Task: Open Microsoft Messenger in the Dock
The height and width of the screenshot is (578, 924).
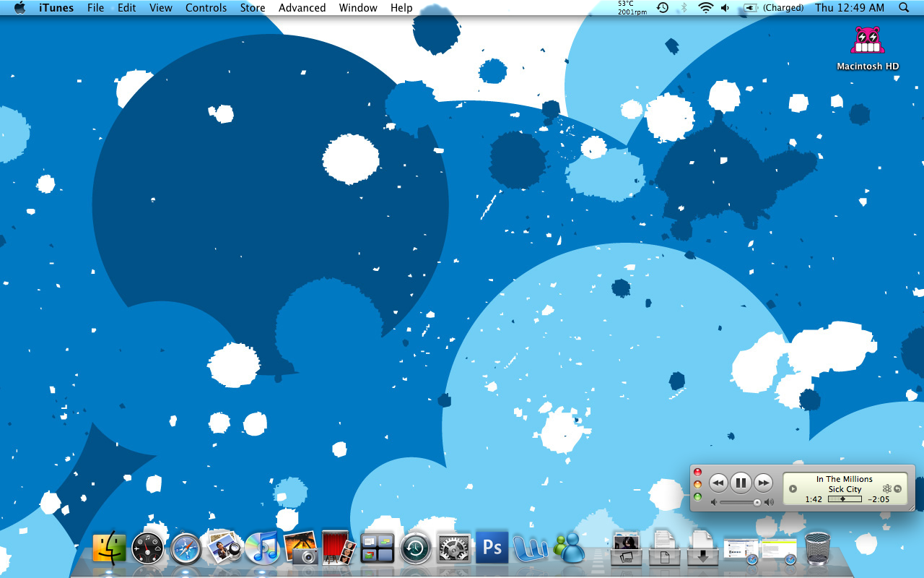Action: pyautogui.click(x=569, y=548)
